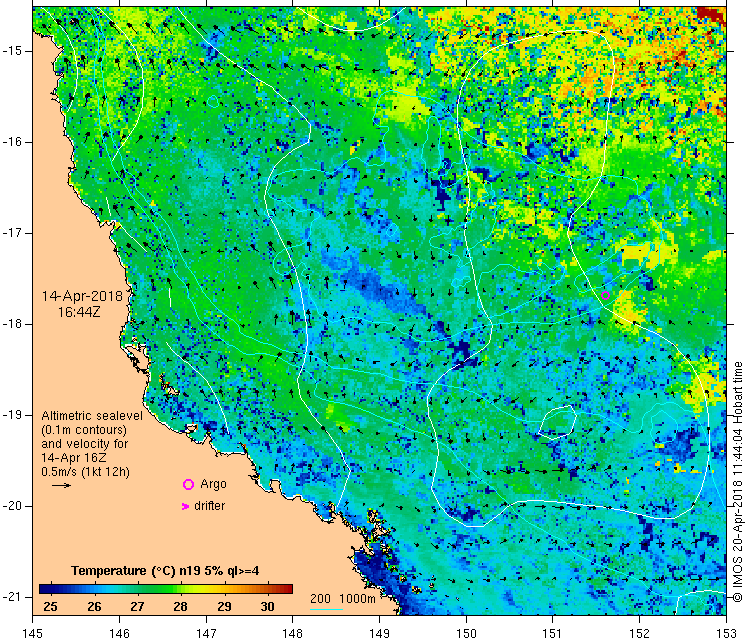Click the 'Altimetric sealevel' caption text
Image resolution: width=750 pixels, height=640 pixels.
(92, 416)
